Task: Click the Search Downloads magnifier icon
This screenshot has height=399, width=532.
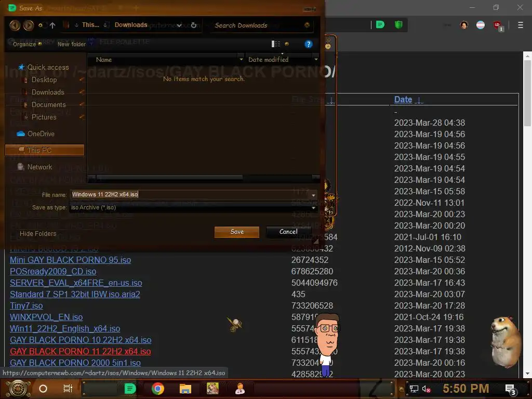Action: pyautogui.click(x=307, y=25)
